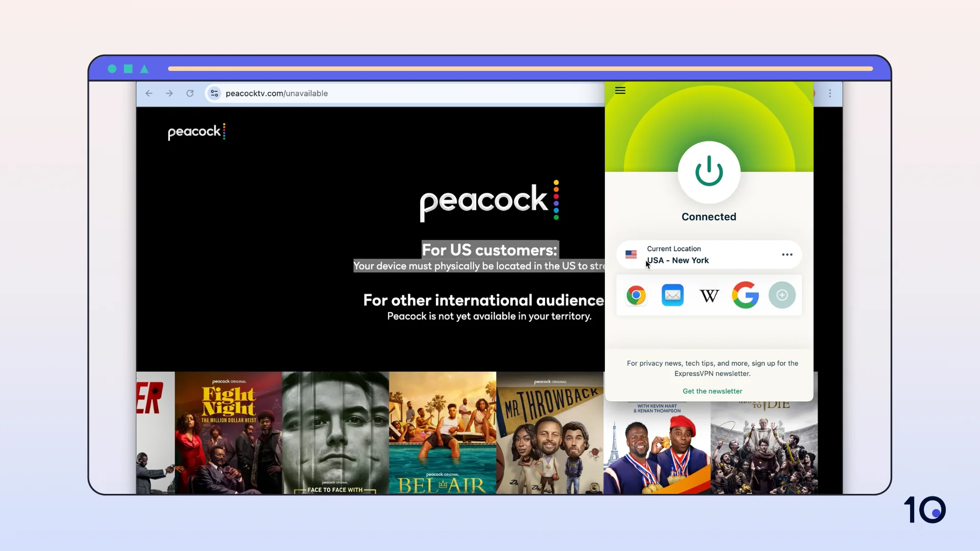Open Chrome's three-dot browser menu
Viewport: 980px width, 551px height.
[830, 93]
